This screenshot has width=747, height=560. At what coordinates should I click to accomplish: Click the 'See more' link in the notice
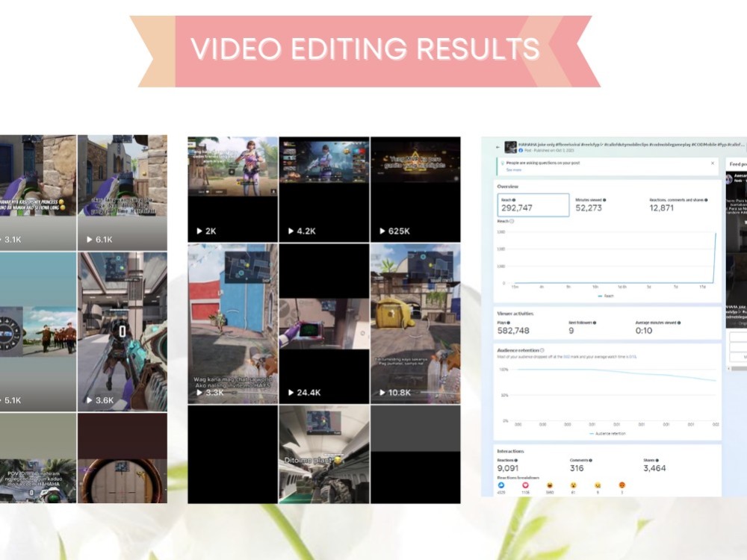(x=513, y=169)
